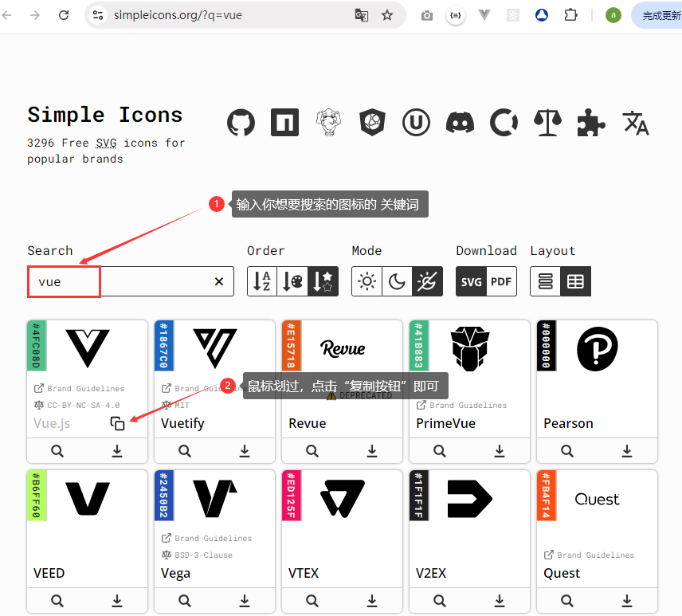Bookmark this page with the star icon
Screen dimensions: 682x616
386,16
